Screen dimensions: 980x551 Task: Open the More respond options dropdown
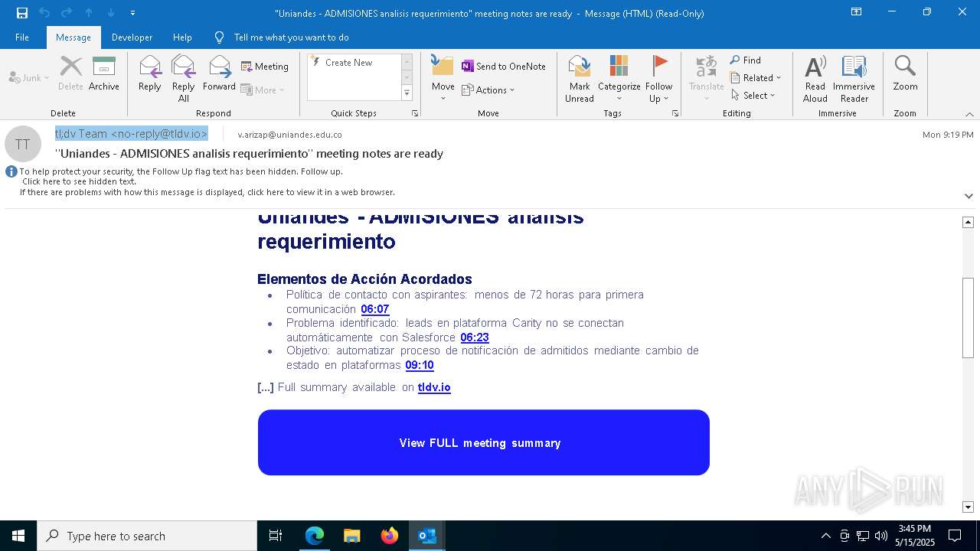pos(263,90)
